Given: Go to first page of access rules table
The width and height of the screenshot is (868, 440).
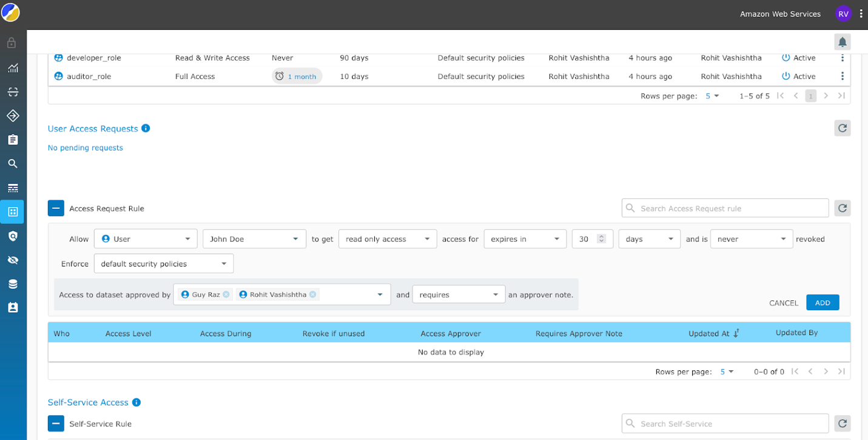Looking at the screenshot, I should (795, 371).
